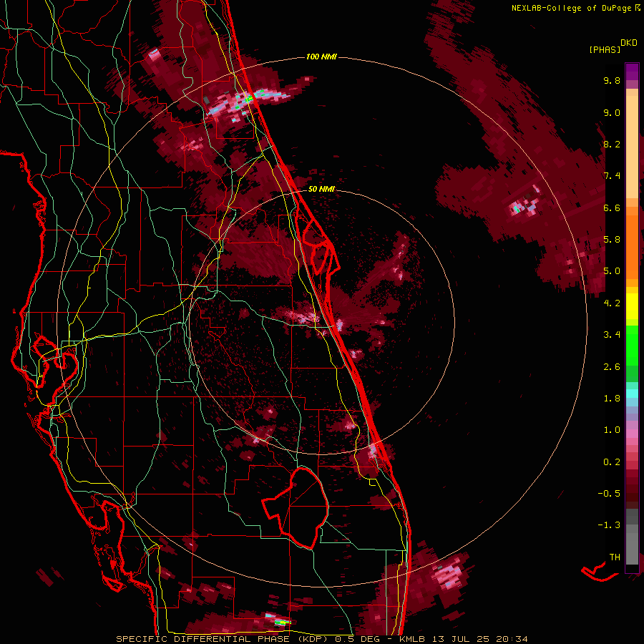
Task: Click the 1.8 scale value
Action: point(612,399)
